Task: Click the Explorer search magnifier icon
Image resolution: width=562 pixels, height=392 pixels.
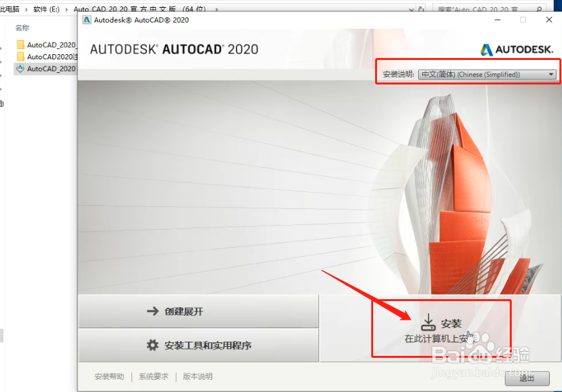Action: [x=539, y=9]
